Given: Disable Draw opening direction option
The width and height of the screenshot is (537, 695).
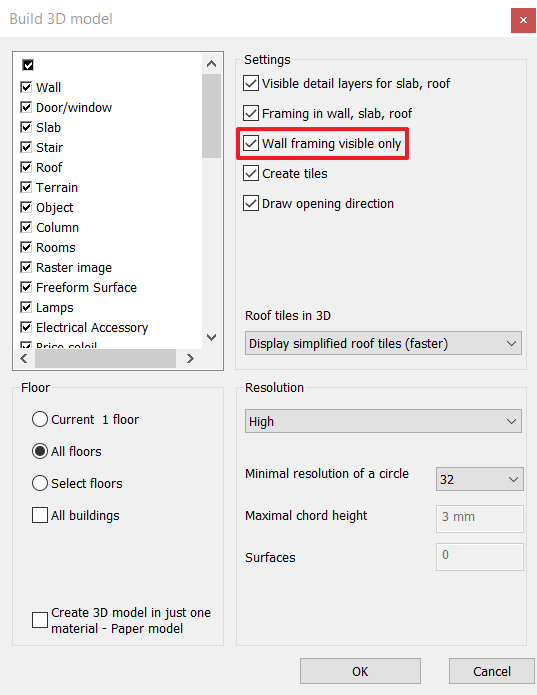Looking at the screenshot, I should click(251, 203).
